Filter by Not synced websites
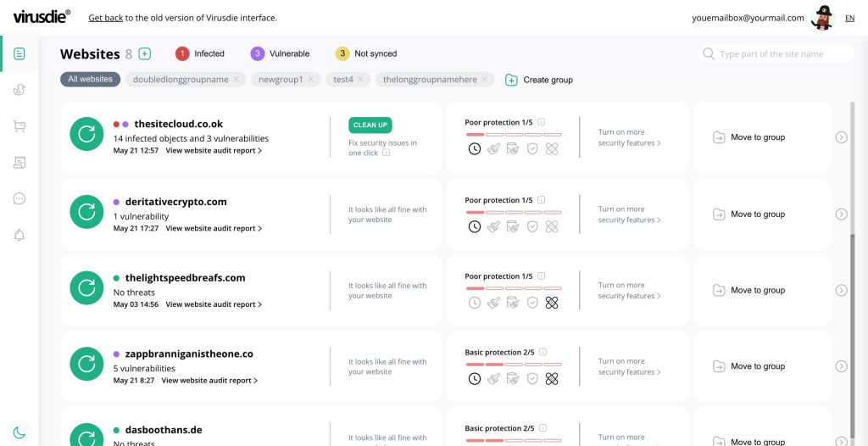The width and height of the screenshot is (868, 446). [x=366, y=53]
